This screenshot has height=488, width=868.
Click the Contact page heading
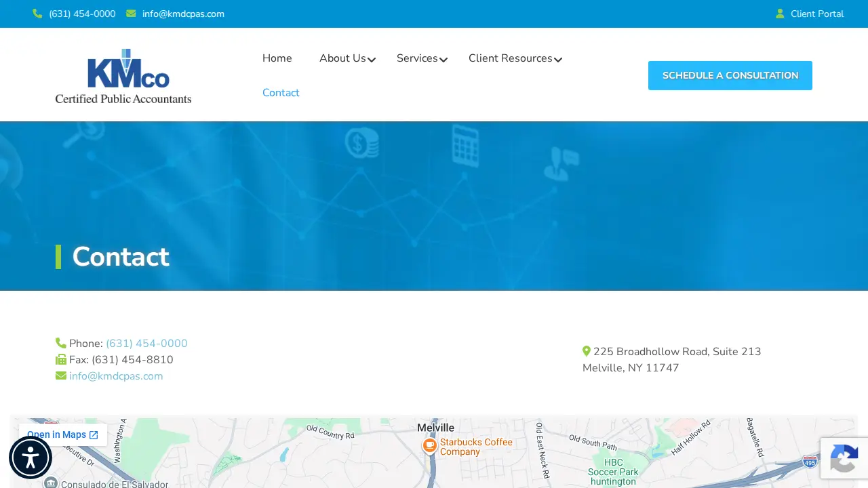tap(121, 257)
